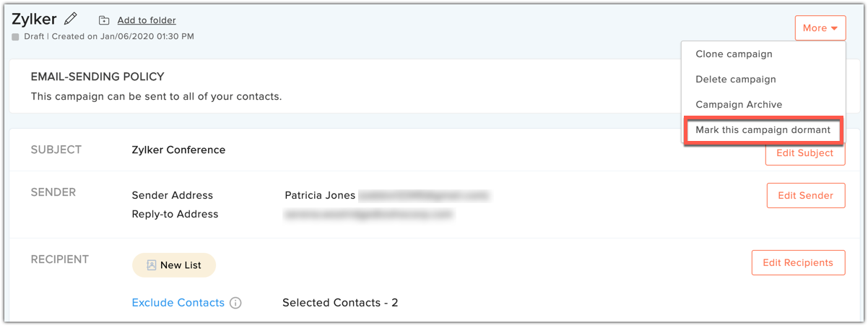Click the info icon beside Exclude Contacts

point(235,303)
